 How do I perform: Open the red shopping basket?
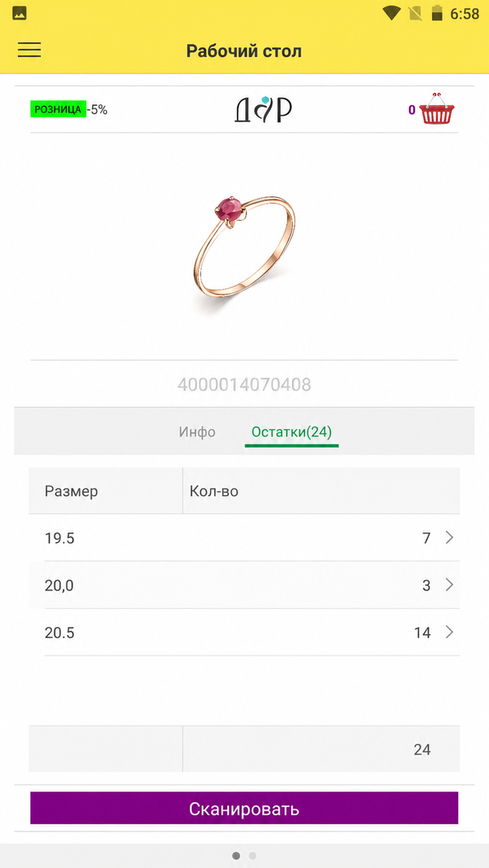tap(438, 109)
